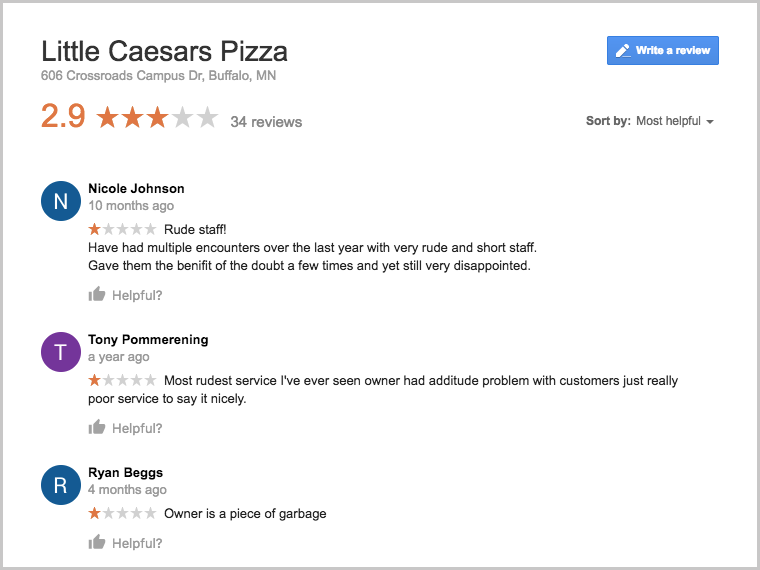Click thumbs-up icon under Ryan Beggs's review
The height and width of the screenshot is (570, 760).
[97, 543]
